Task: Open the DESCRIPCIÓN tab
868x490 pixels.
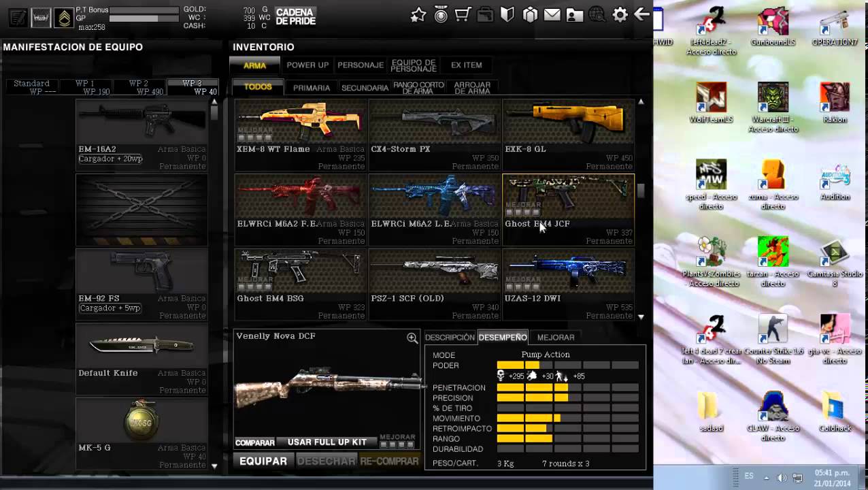Action: tap(450, 338)
